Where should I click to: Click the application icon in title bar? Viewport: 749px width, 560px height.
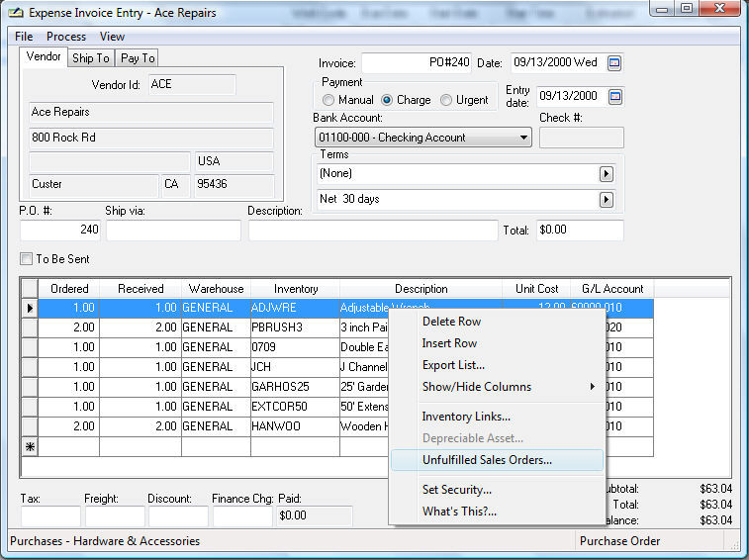17,12
